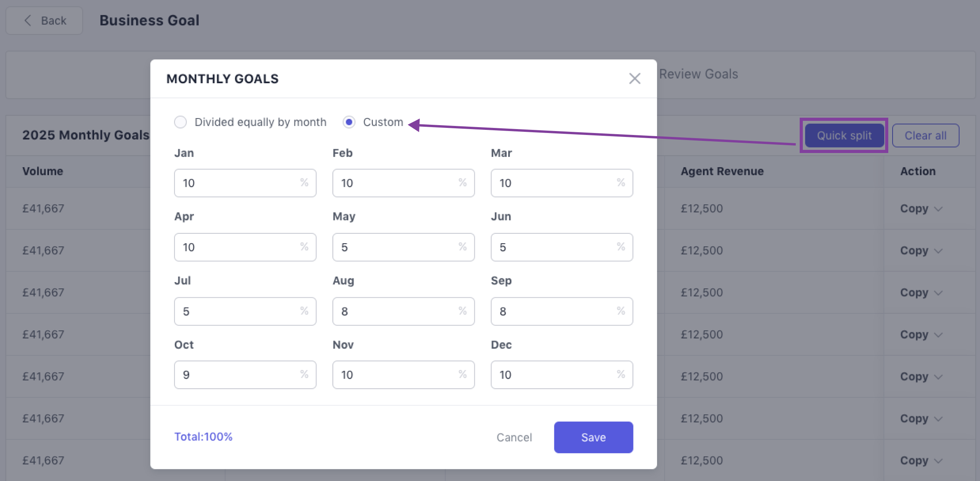Image resolution: width=980 pixels, height=481 pixels.
Task: Click the Feb percentage input
Action: click(397, 183)
